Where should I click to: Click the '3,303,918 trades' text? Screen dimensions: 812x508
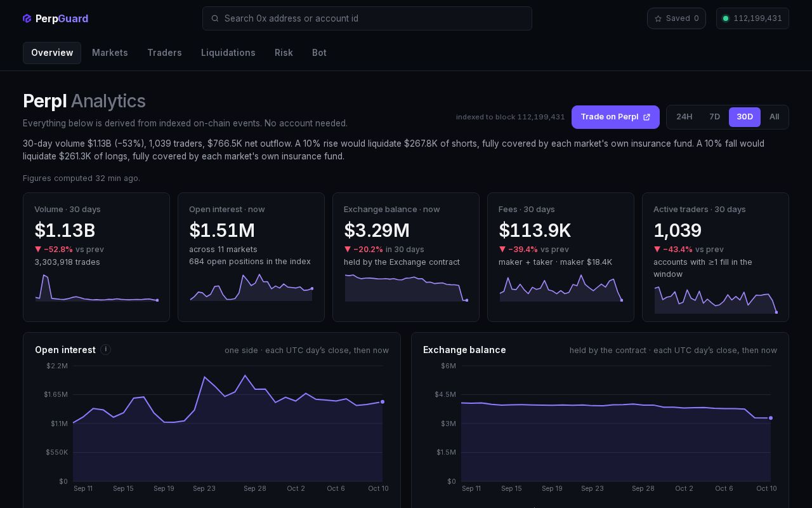[67, 262]
